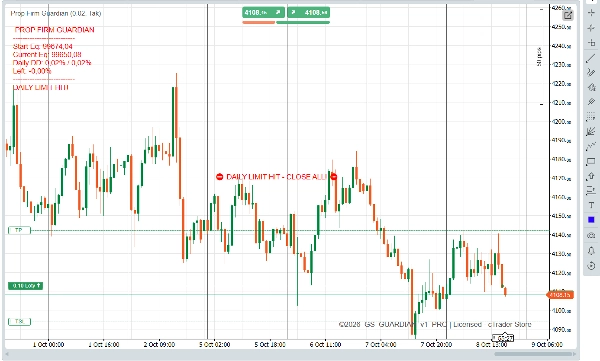Click the 4150 price axis label
Screen dimensions: 600x361
(x=561, y=216)
